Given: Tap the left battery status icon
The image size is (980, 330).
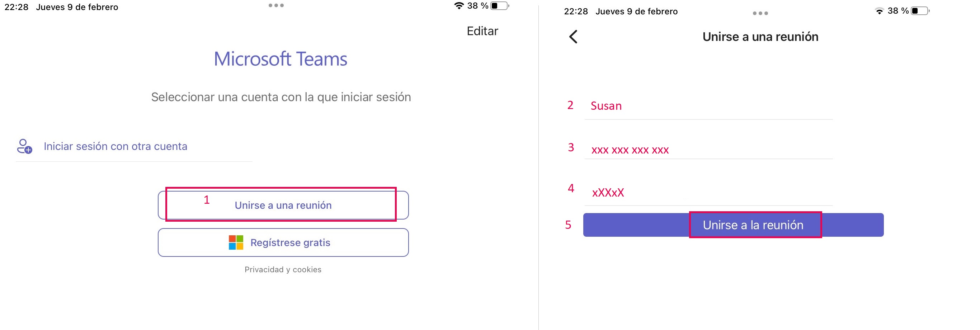Looking at the screenshot, I should click(x=500, y=6).
